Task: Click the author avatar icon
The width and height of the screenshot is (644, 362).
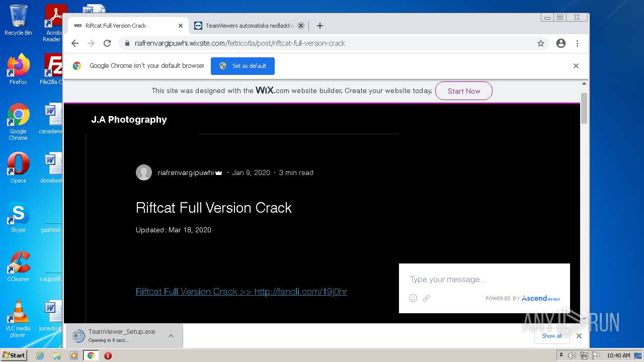Action: tap(144, 172)
